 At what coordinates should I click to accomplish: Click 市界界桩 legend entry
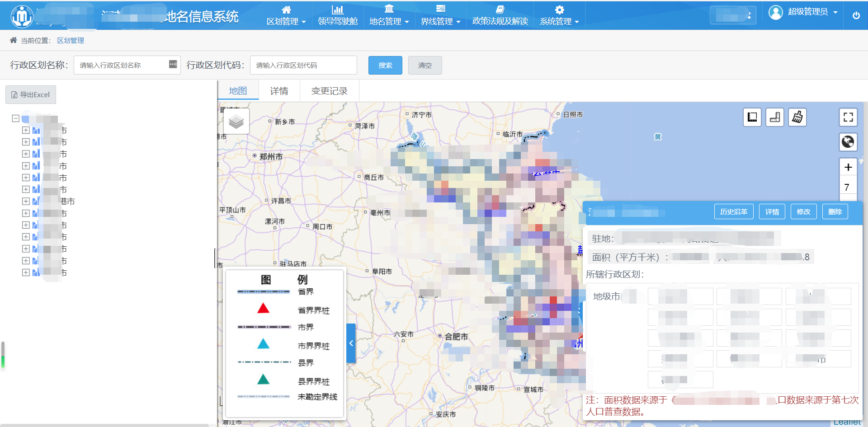click(x=313, y=346)
